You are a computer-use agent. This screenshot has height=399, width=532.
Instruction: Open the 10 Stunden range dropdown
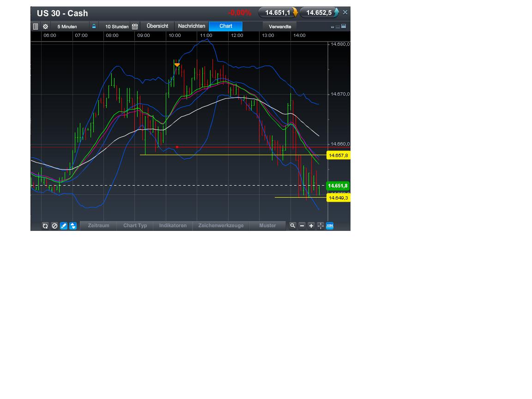[117, 26]
